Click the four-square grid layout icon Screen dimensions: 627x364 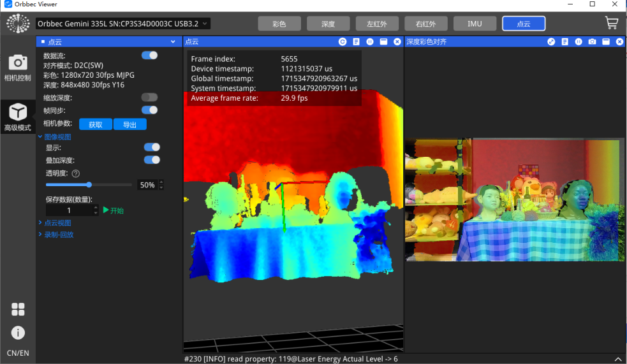pos(18,309)
